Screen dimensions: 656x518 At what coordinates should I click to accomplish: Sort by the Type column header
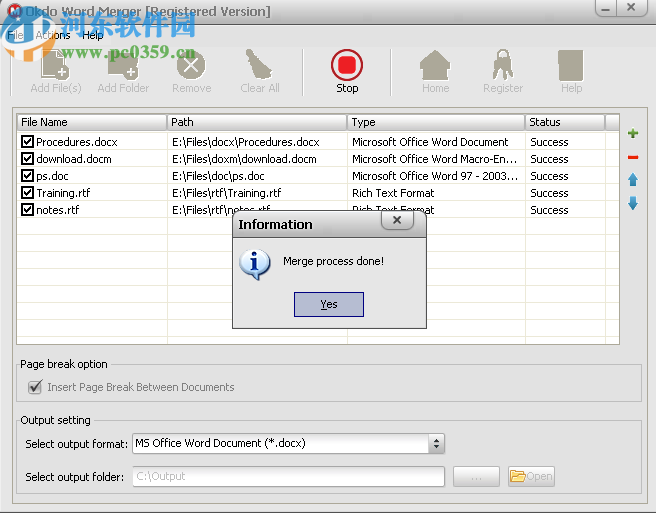pyautogui.click(x=436, y=122)
